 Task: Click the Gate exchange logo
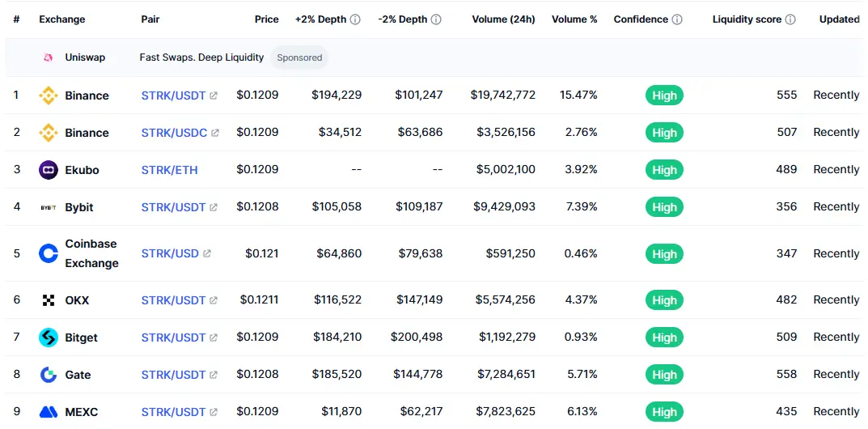tap(49, 375)
